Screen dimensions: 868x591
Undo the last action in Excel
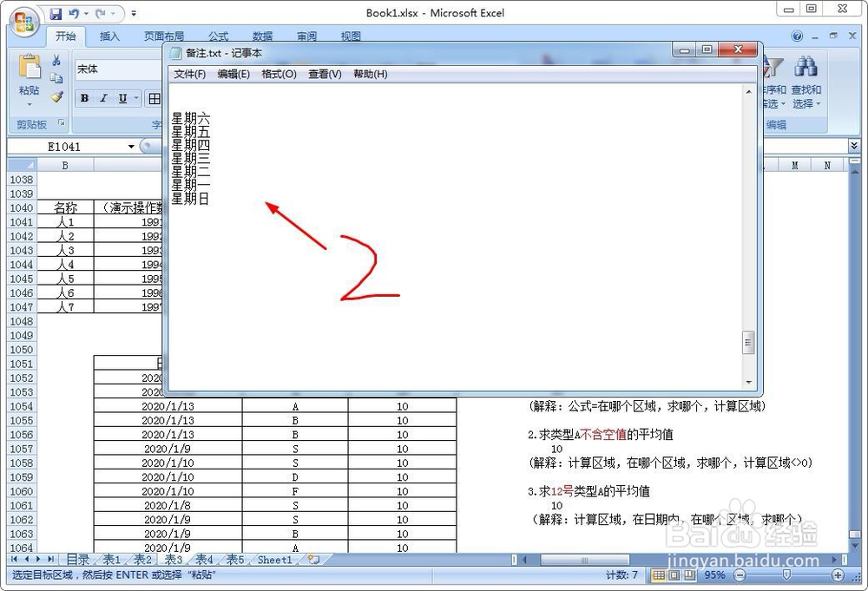pyautogui.click(x=74, y=13)
